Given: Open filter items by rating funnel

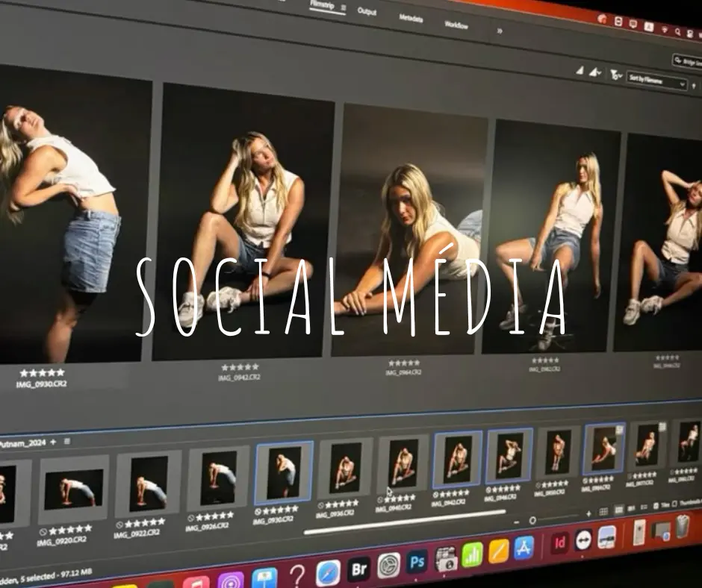Looking at the screenshot, I should click(615, 75).
